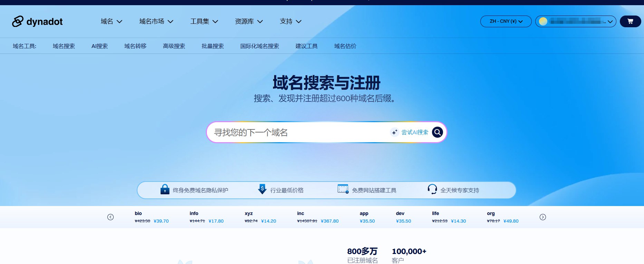644x264 pixels.
Task: Select 域名估价 in tools bar
Action: [x=345, y=46]
